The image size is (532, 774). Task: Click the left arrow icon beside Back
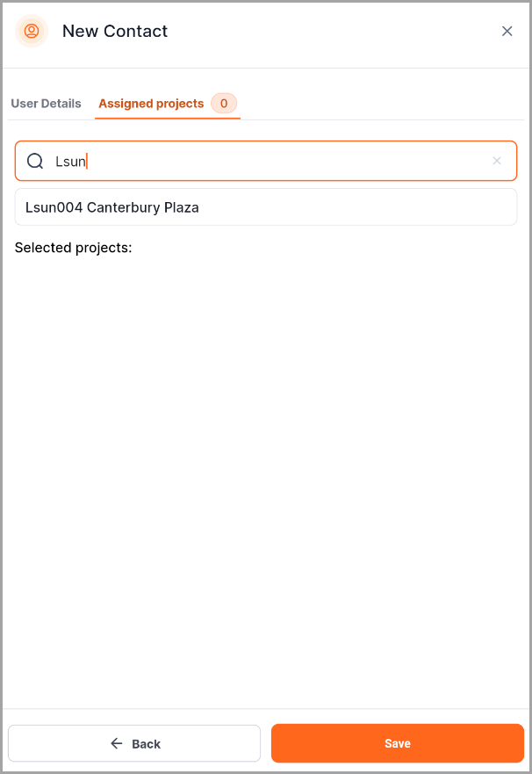(x=117, y=743)
